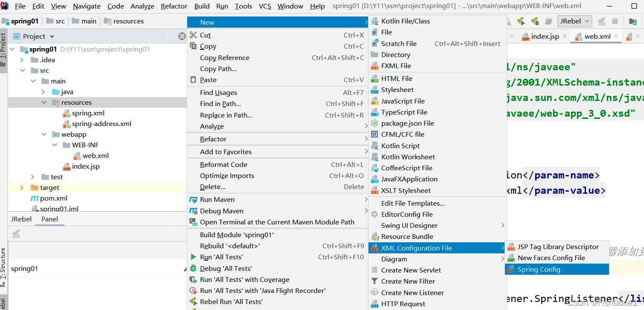Close the index.jsp editor tab
644x310 pixels.
[x=564, y=37]
